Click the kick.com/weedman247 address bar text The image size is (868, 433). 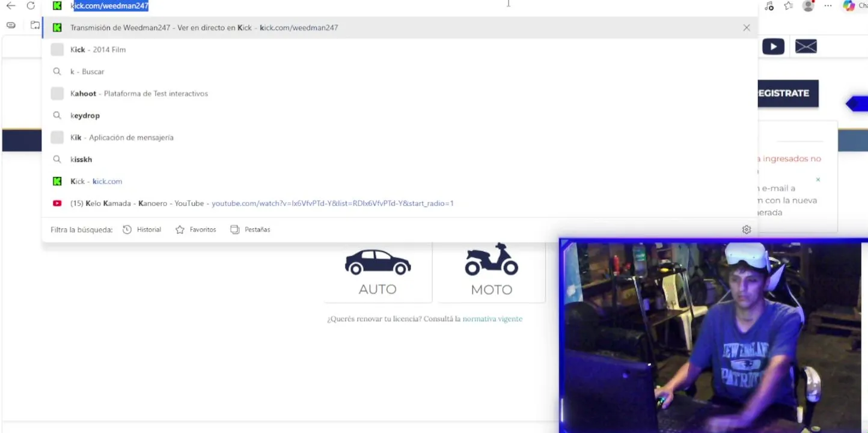click(109, 6)
